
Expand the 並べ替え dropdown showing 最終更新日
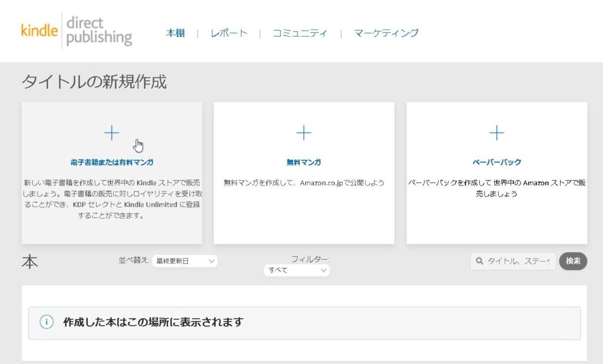pyautogui.click(x=184, y=261)
